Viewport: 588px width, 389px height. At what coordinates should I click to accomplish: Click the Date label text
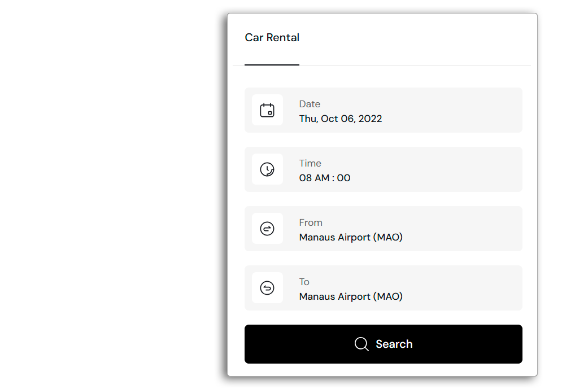coord(310,104)
